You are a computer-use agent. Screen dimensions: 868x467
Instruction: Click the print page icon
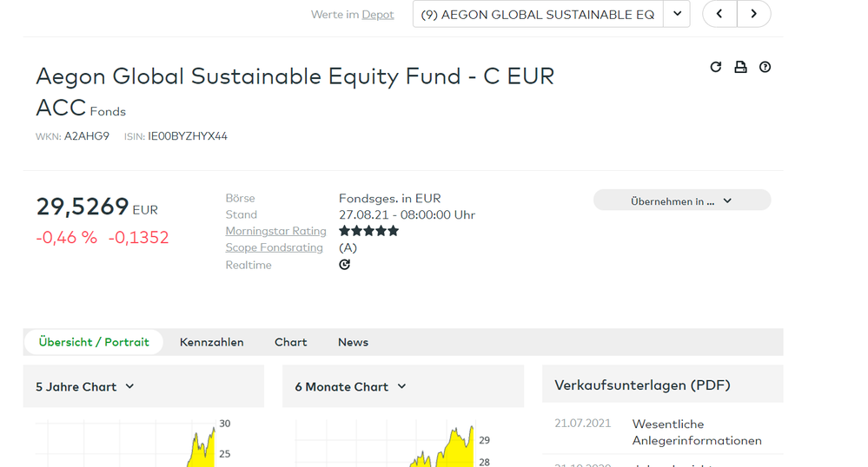(740, 67)
